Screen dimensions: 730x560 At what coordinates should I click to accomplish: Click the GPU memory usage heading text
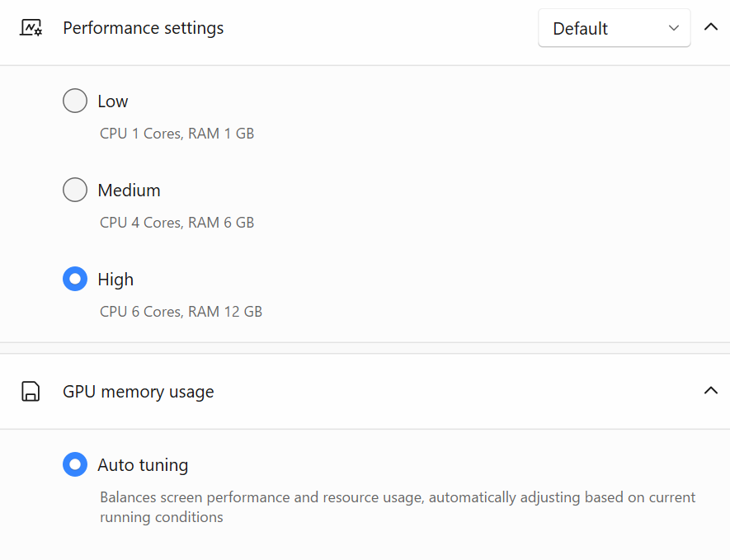point(139,392)
